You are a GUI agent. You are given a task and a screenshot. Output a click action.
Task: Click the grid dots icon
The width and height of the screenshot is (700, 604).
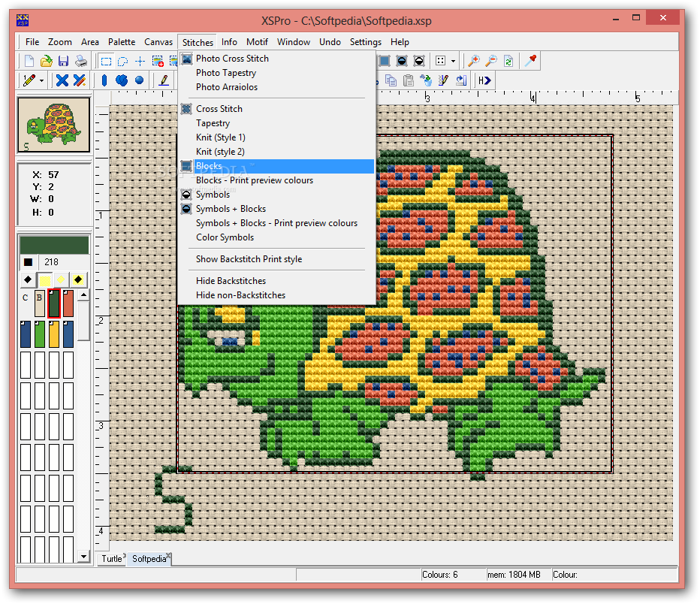point(441,61)
